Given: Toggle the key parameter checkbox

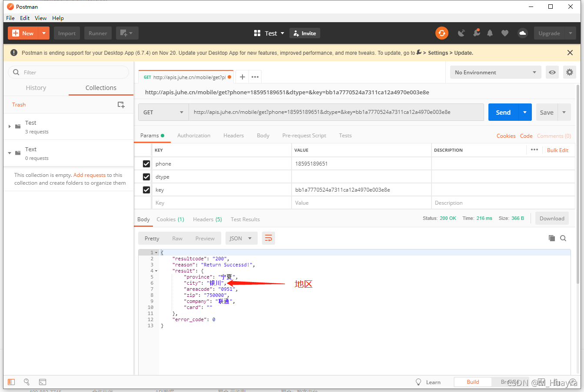Looking at the screenshot, I should [x=146, y=190].
